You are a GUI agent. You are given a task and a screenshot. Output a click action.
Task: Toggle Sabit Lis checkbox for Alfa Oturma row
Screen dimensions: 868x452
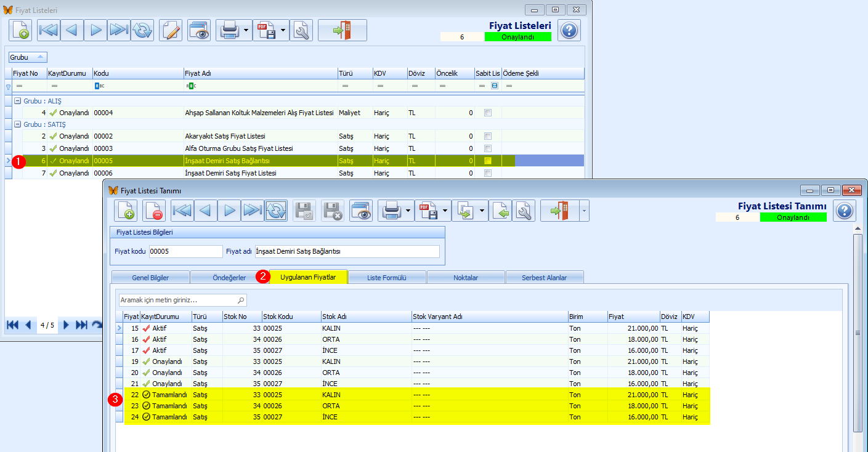click(488, 148)
